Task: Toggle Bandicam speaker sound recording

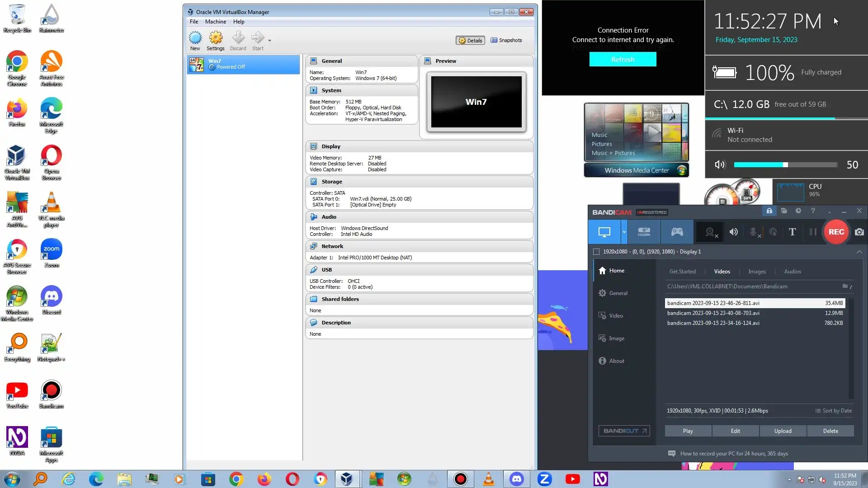Action: coord(734,232)
